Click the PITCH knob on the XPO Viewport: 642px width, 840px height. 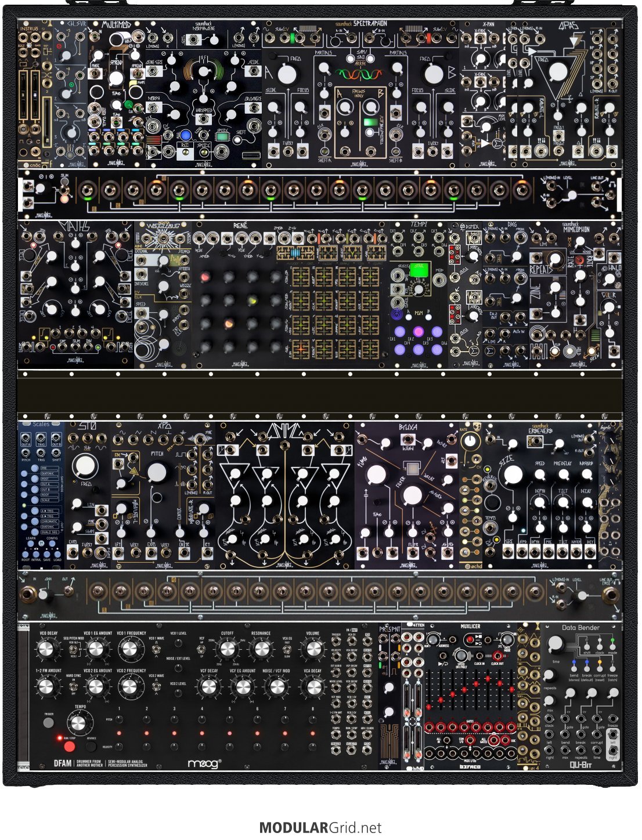coord(157,473)
